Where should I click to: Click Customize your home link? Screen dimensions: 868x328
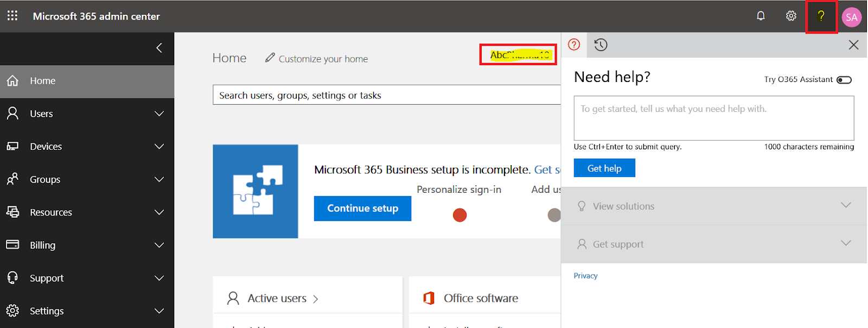tap(323, 59)
